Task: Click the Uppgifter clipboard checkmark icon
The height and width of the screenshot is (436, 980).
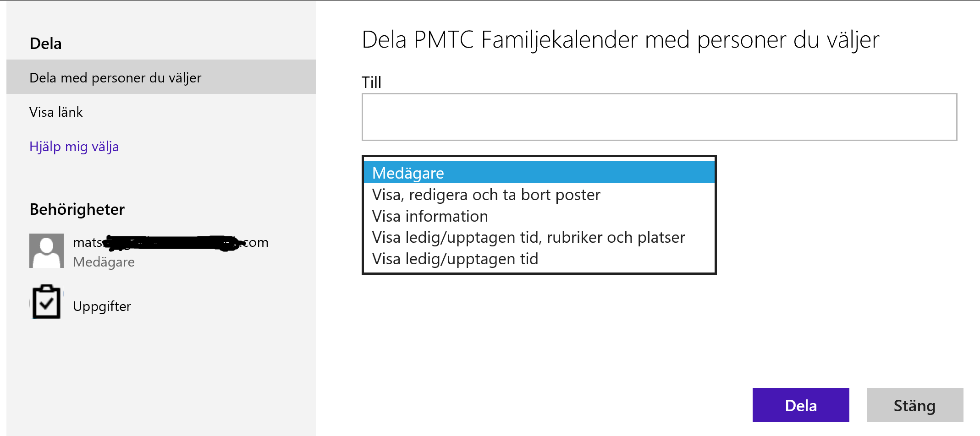Action: (x=46, y=302)
